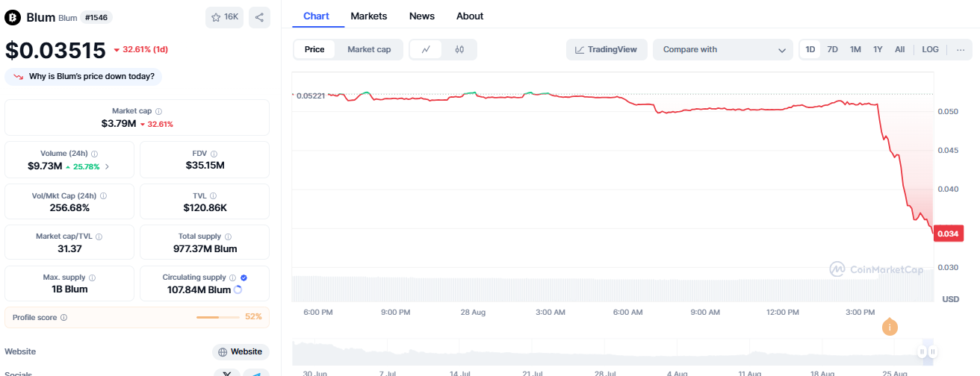Screen dimensions: 980x376
Task: Set chart range to 7D
Action: pyautogui.click(x=832, y=50)
